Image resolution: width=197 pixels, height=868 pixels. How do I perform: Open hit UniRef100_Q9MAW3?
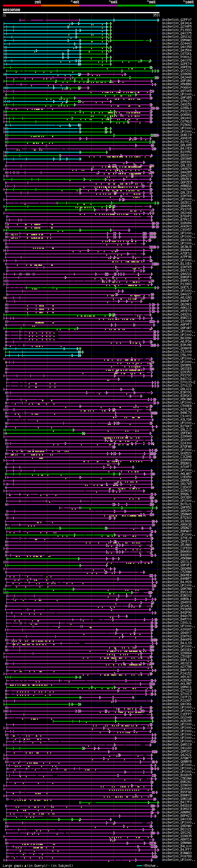(176, 40)
